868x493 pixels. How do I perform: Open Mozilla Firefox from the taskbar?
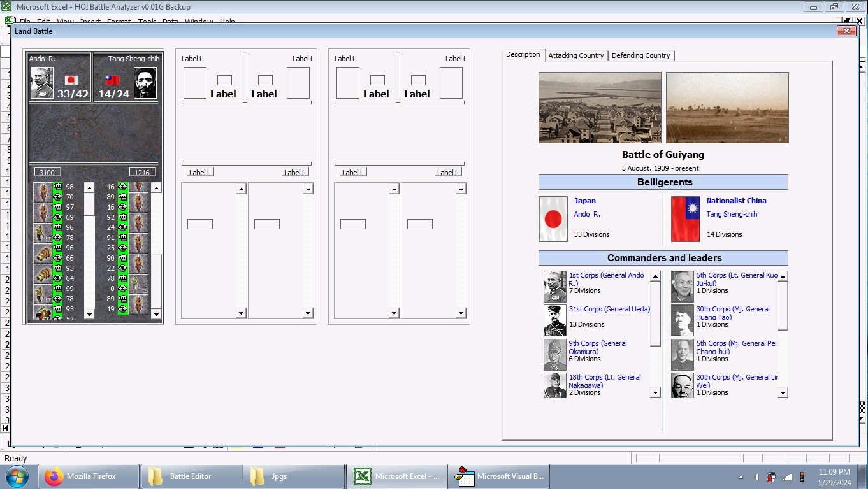[90, 476]
